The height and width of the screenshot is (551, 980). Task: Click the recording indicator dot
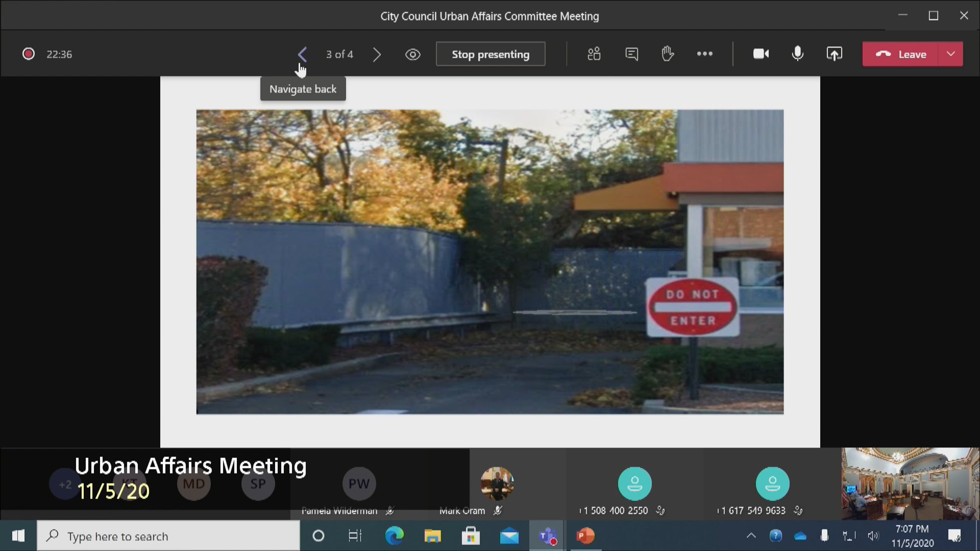(x=28, y=54)
